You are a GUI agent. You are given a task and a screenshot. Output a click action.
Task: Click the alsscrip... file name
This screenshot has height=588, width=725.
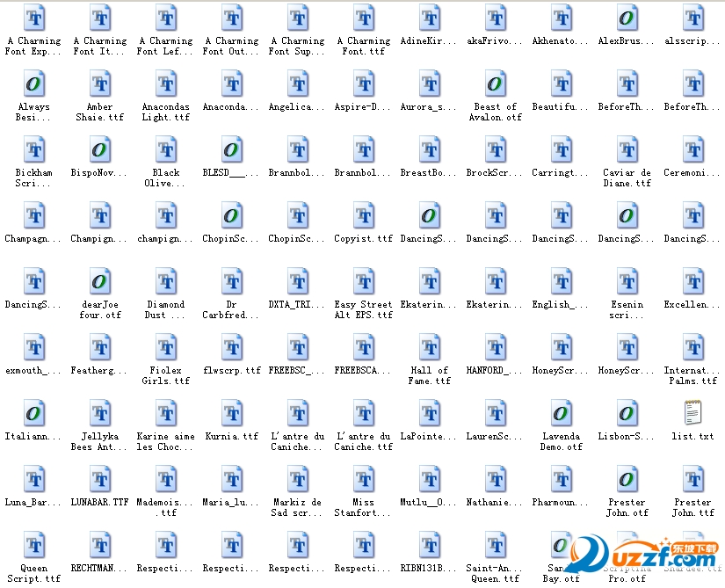(692, 41)
